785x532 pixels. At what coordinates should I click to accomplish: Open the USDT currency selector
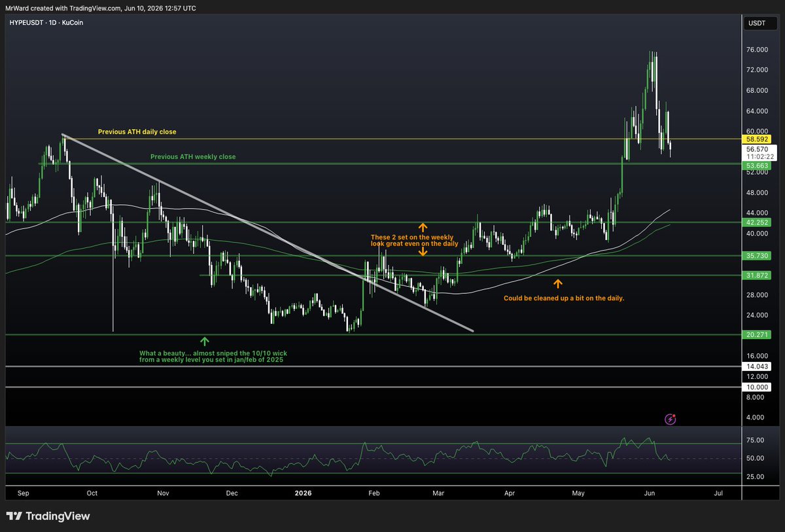pyautogui.click(x=759, y=24)
